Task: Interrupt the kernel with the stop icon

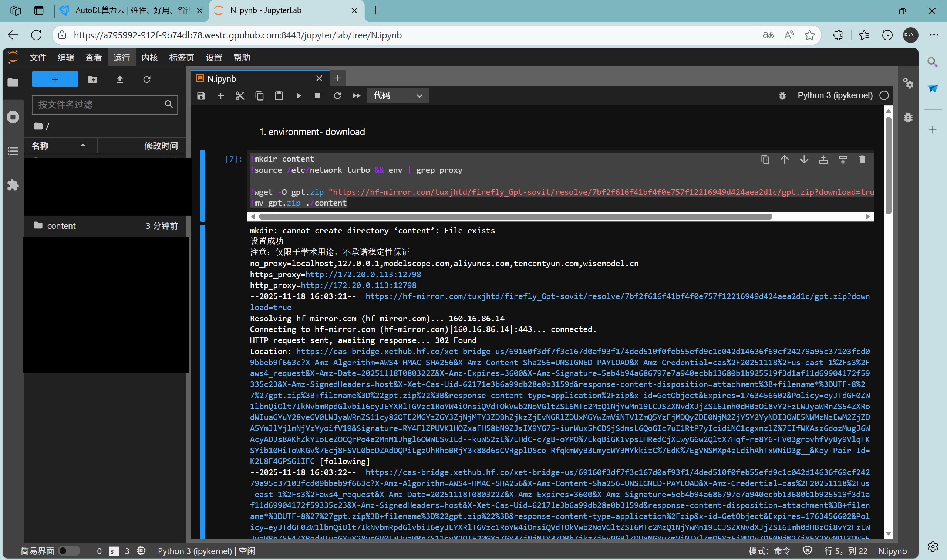Action: 317,96
